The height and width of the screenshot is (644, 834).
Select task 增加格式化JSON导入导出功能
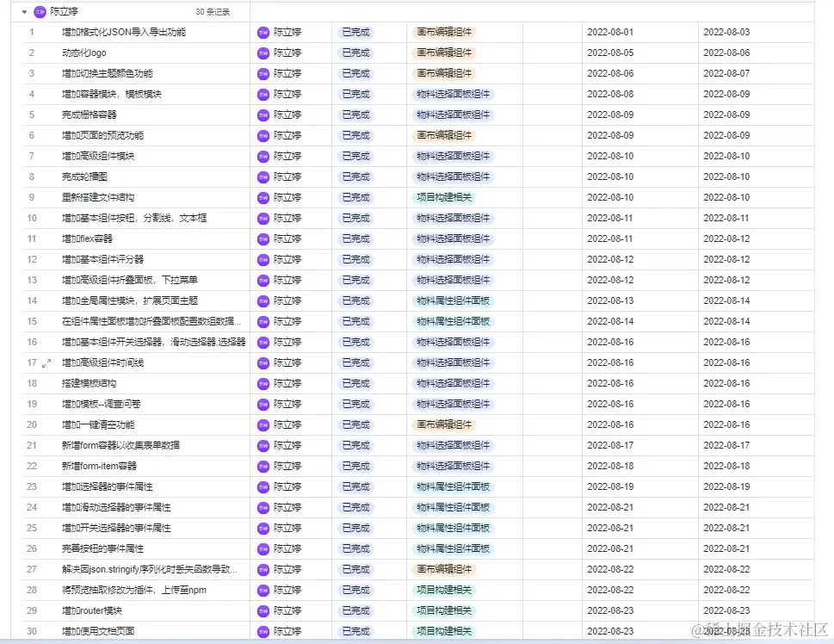click(x=124, y=33)
